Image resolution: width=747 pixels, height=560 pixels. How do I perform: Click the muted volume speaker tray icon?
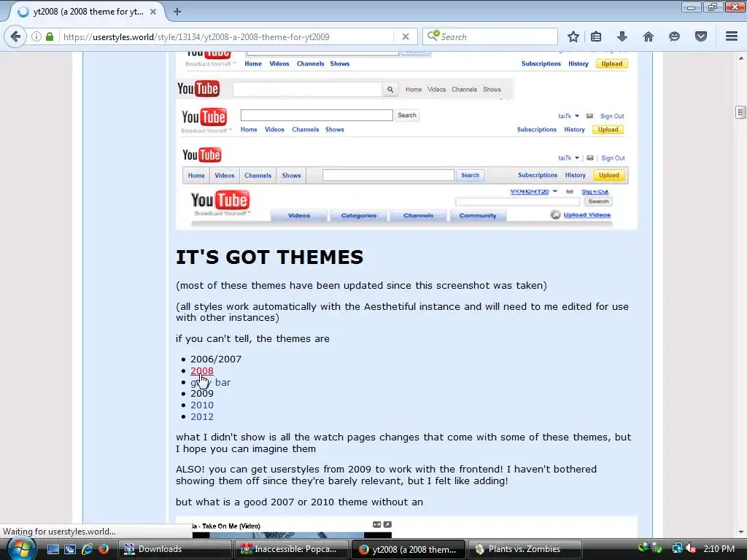tap(691, 549)
